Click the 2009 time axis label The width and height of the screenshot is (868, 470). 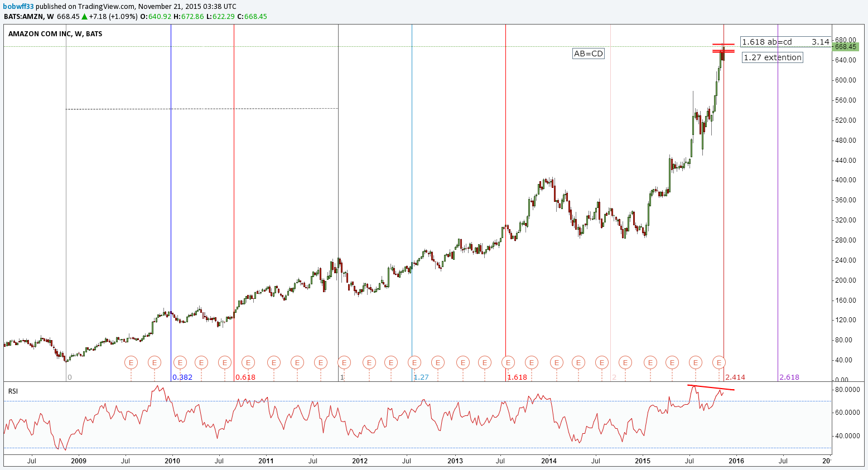(x=79, y=461)
